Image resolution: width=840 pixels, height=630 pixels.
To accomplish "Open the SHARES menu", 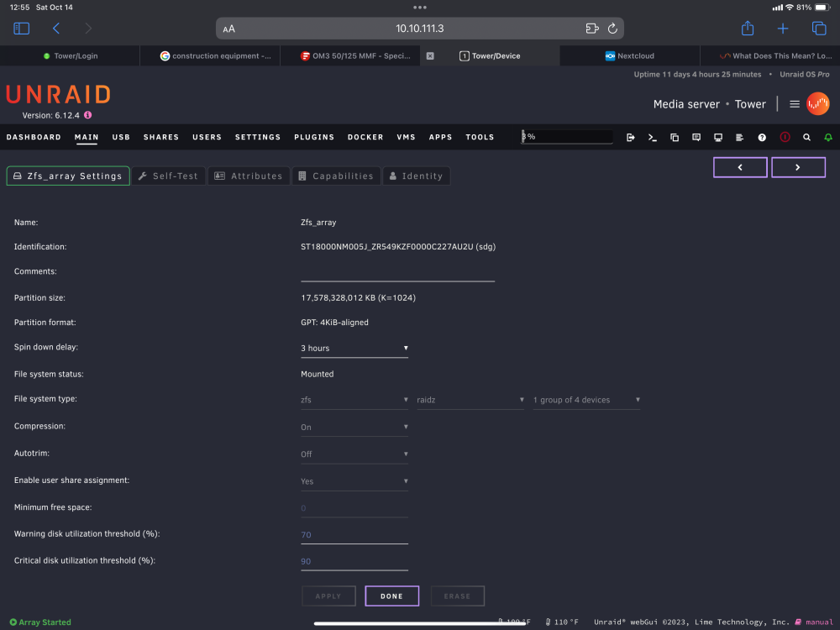I will pyautogui.click(x=161, y=137).
